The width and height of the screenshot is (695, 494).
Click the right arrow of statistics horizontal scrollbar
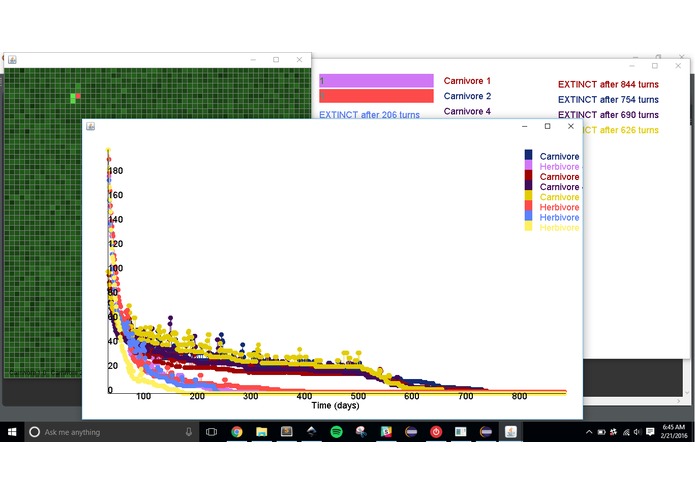(678, 401)
